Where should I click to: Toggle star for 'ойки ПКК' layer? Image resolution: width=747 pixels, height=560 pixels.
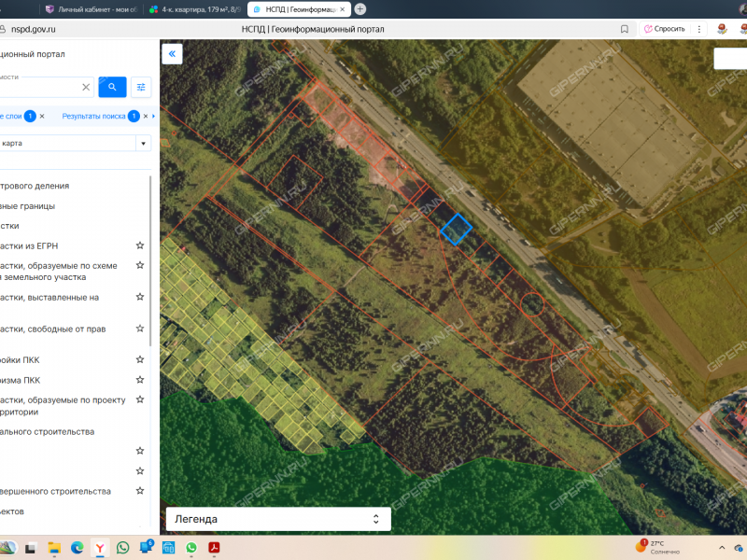[x=140, y=359]
